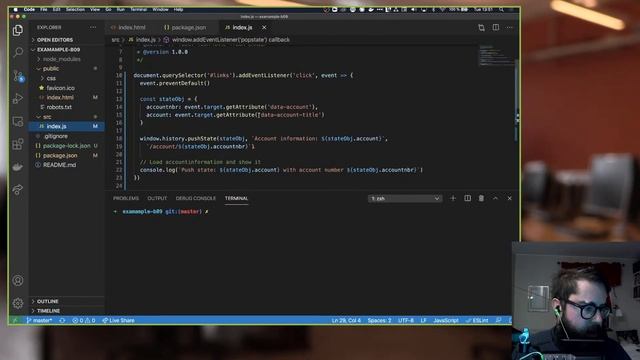Maximize the panel with chevron up
This screenshot has width=640, height=360.
(495, 198)
